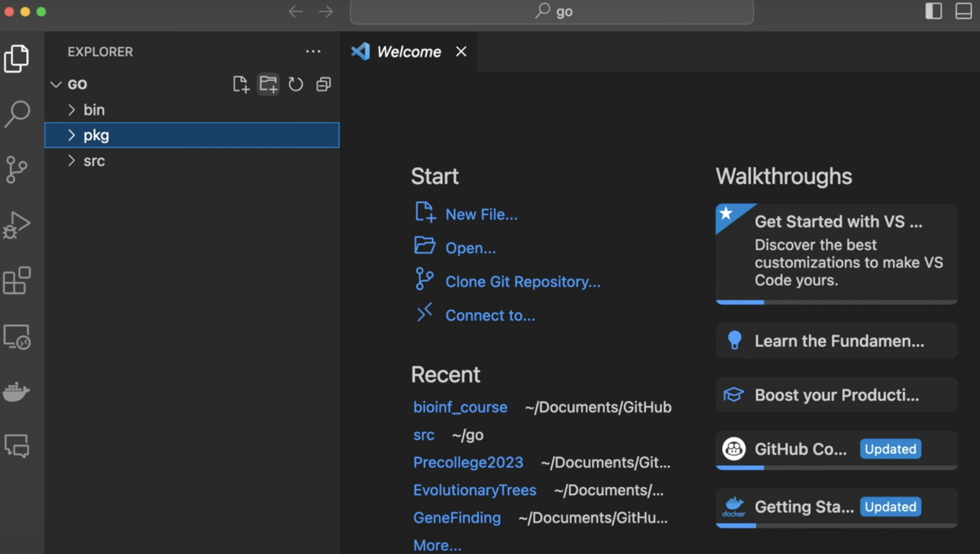Click the Open... link
This screenshot has width=980, height=554.
point(470,248)
